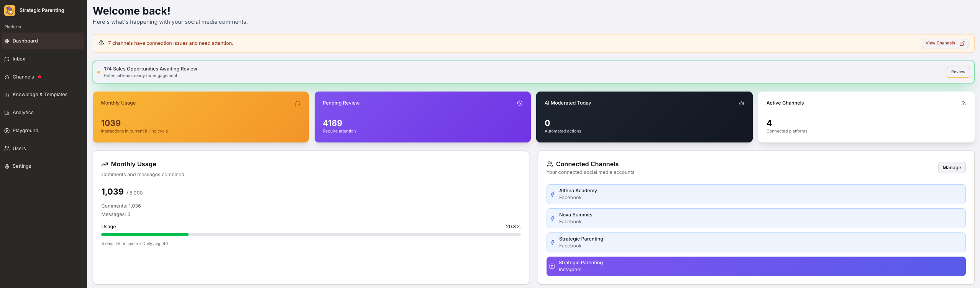Click the Knowledge & Templates library icon

pos(7,95)
